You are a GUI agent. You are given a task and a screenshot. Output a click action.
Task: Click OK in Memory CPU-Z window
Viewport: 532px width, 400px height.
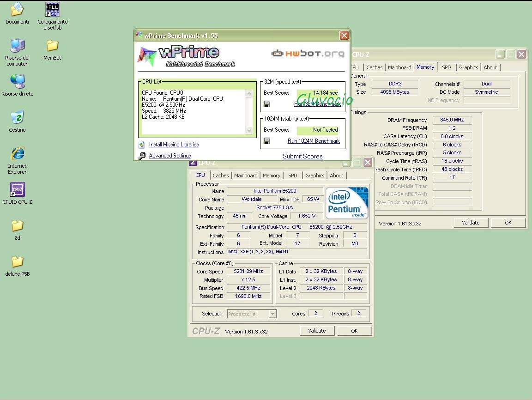pos(508,223)
